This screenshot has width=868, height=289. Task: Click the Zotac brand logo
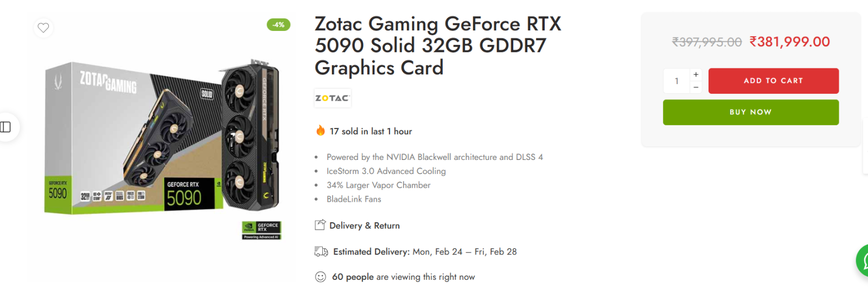click(x=333, y=98)
